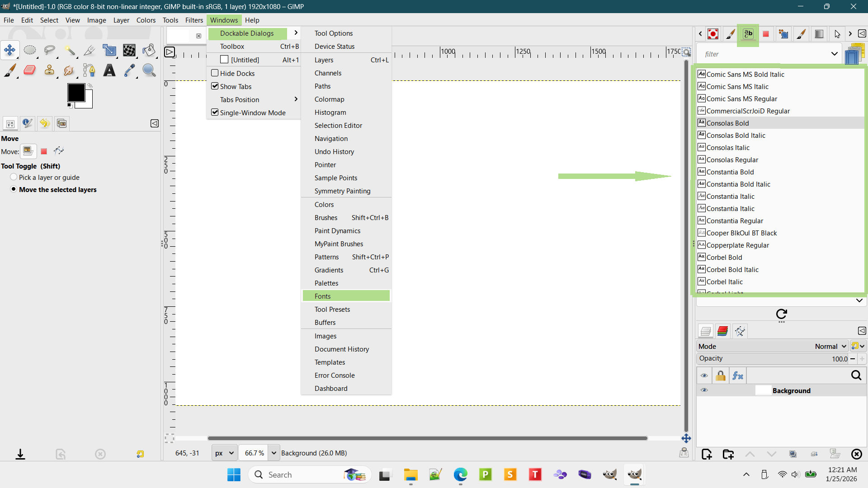Image resolution: width=868 pixels, height=488 pixels.
Task: Refresh the fonts list
Action: coord(782,314)
